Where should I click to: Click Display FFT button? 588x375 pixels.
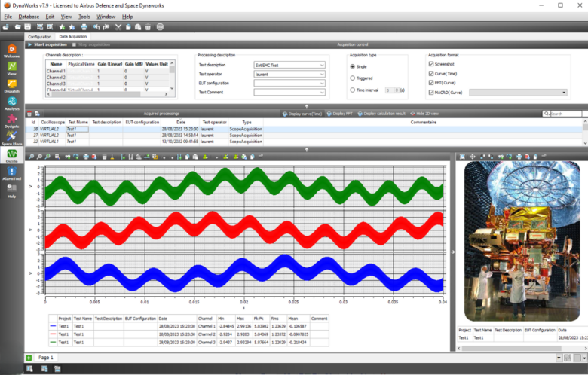tap(340, 114)
